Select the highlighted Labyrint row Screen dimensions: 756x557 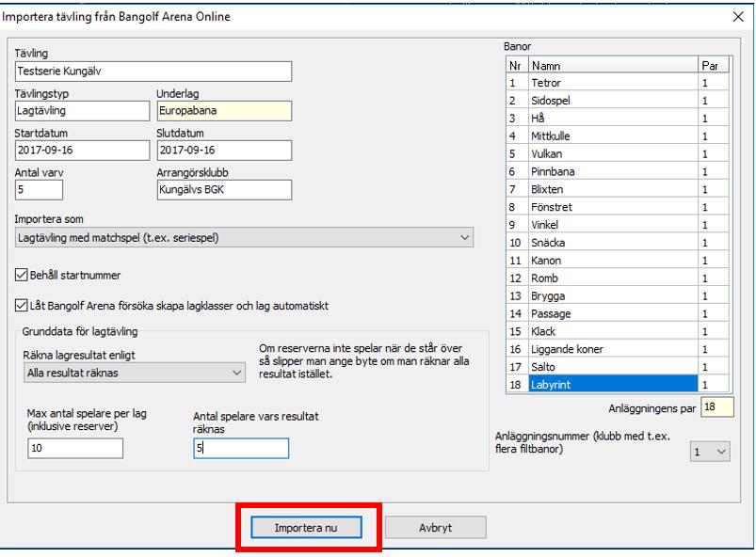(x=618, y=385)
